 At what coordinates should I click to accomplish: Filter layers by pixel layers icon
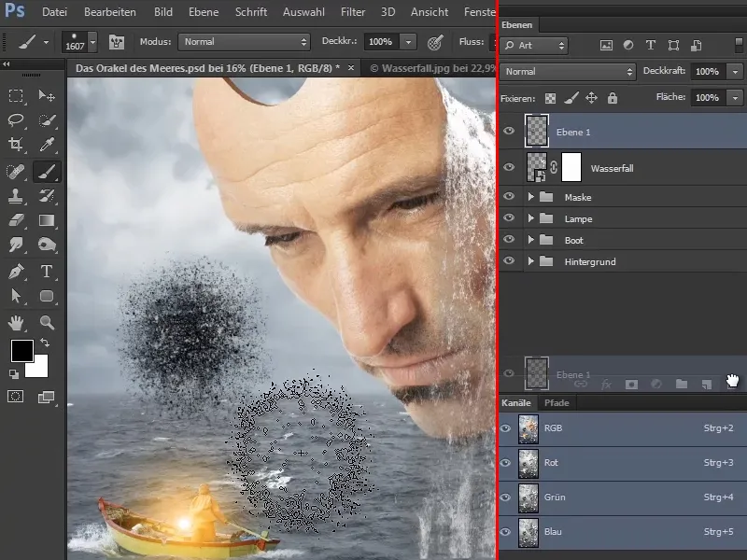[x=606, y=45]
